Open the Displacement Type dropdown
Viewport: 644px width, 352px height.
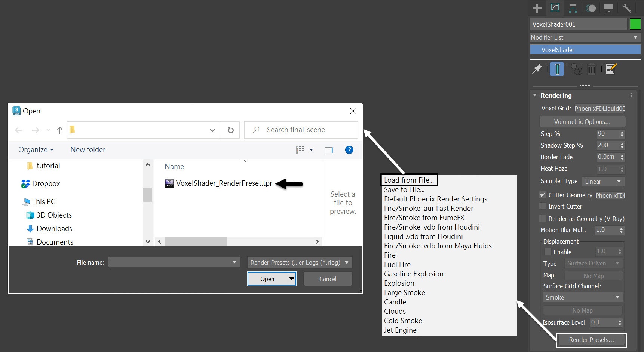(594, 263)
